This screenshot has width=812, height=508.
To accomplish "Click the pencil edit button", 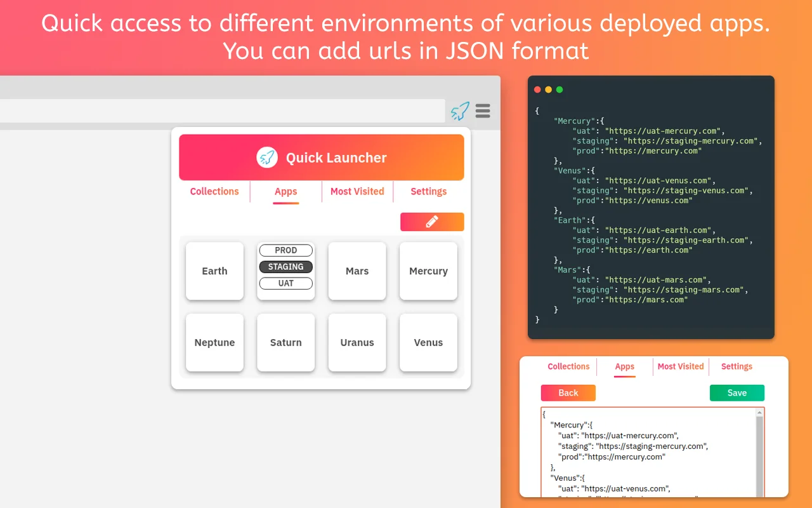I will pyautogui.click(x=432, y=222).
